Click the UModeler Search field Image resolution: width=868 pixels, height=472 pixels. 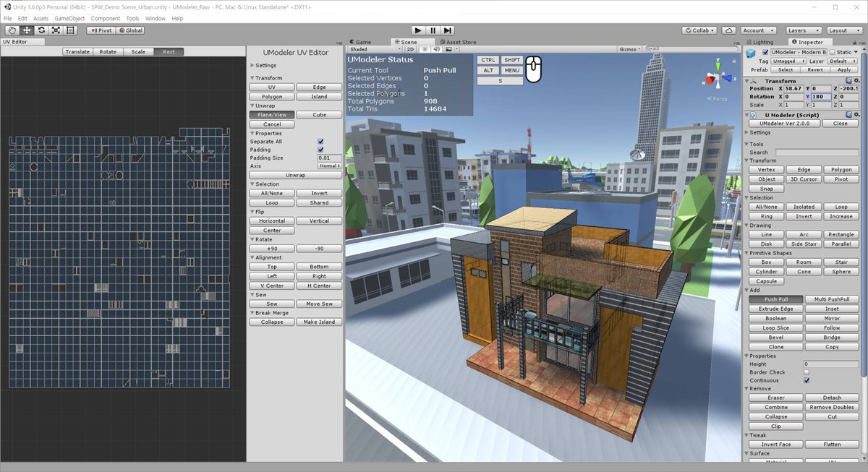tap(818, 153)
